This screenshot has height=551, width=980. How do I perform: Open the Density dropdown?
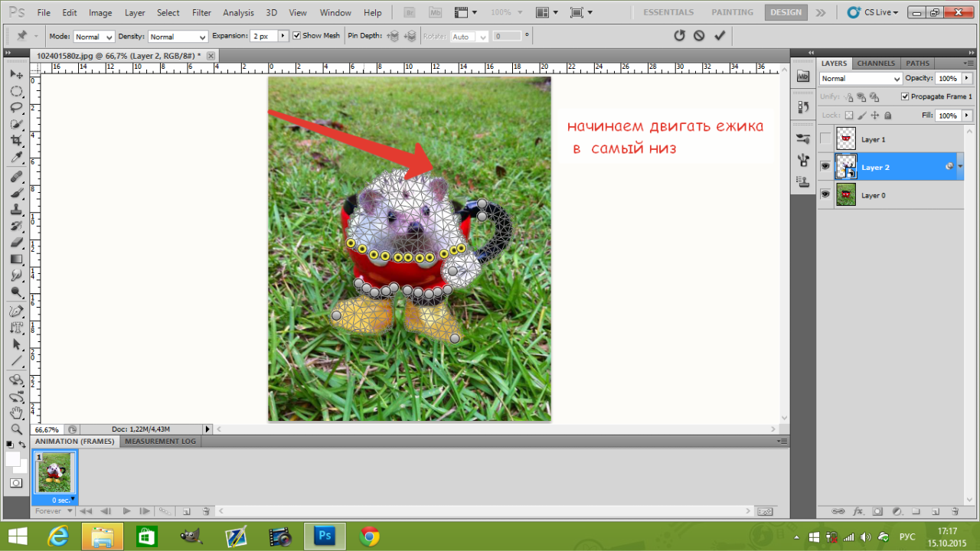click(178, 37)
